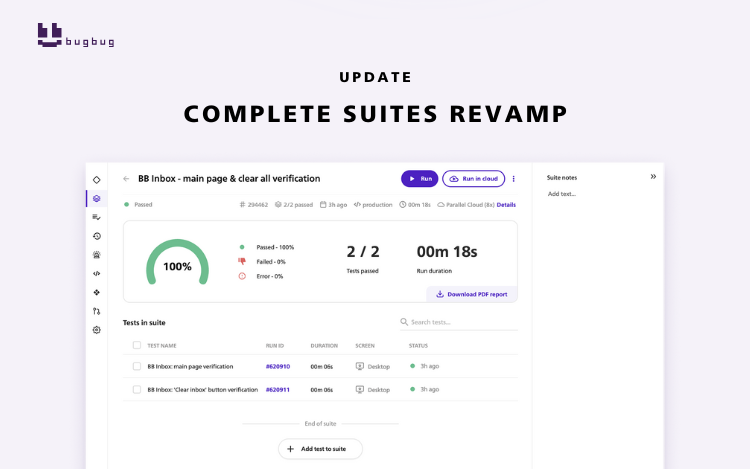Image resolution: width=750 pixels, height=469 pixels.
Task: Open the Suites layers icon in sidebar
Action: click(96, 198)
